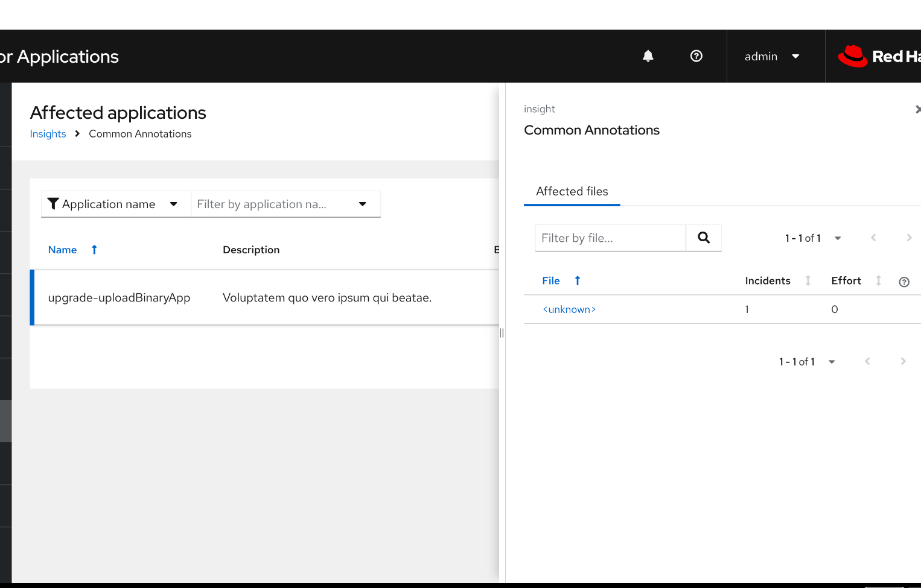
Task: Click the Filter by file input field
Action: (x=610, y=238)
